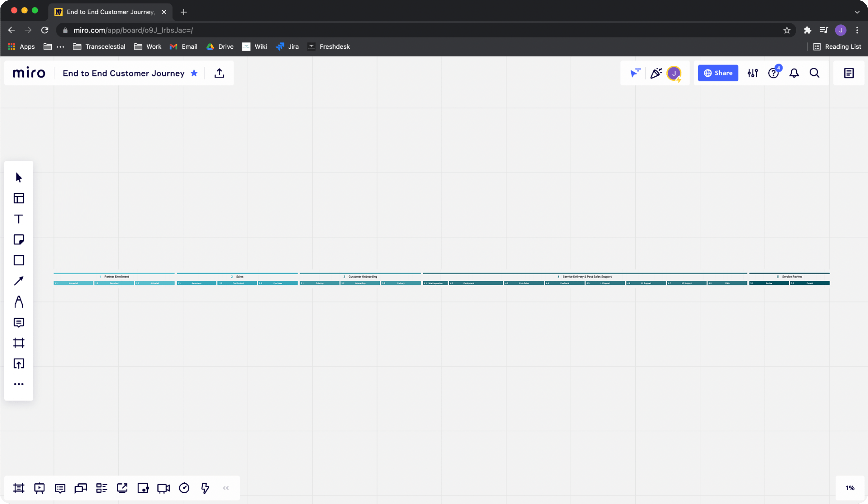Open the Transcelestial bookmarks folder
This screenshot has height=504, width=868.
point(99,46)
